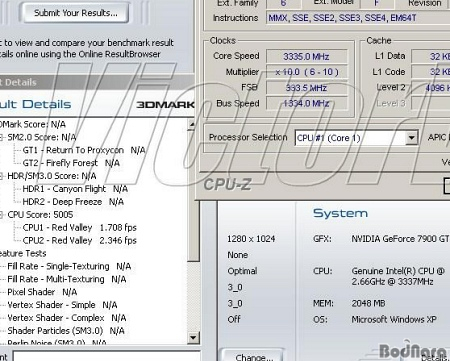This screenshot has height=361, width=450.
Task: Select GT2 - Firefly Forest row
Action: pyautogui.click(x=71, y=163)
